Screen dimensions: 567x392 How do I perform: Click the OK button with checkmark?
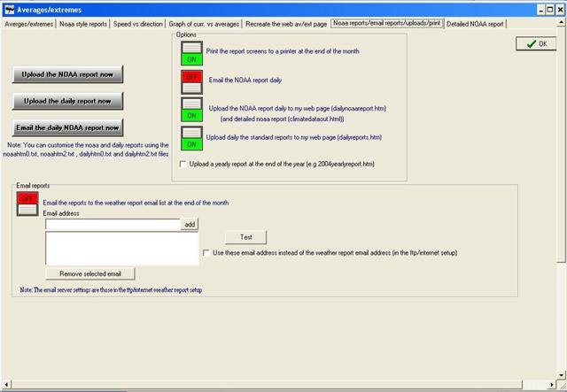click(x=536, y=43)
